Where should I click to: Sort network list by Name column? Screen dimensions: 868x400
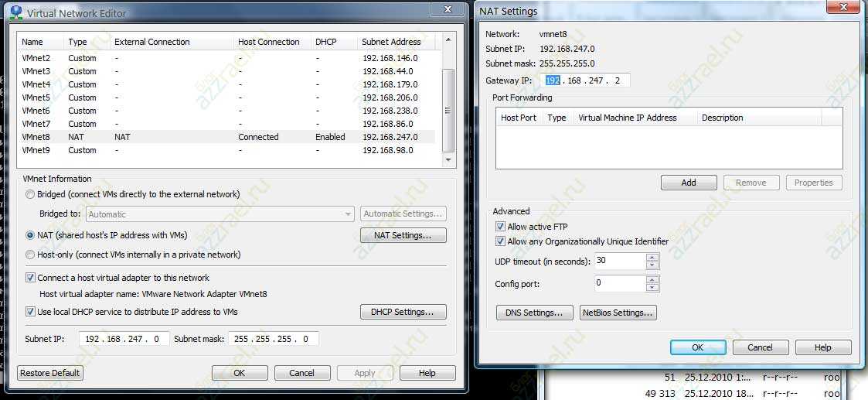point(40,42)
